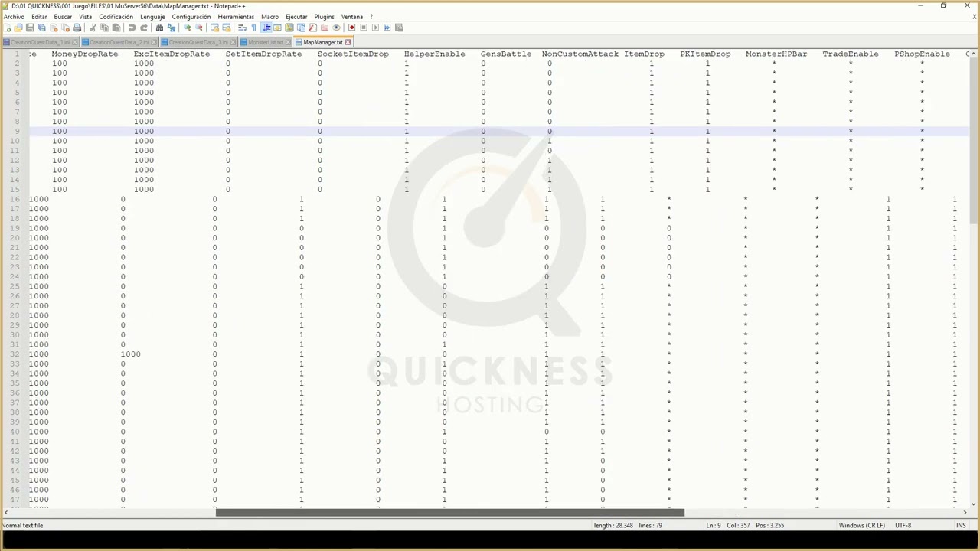Open the Plugins menu
Screen dimensions: 980x551
324,17
